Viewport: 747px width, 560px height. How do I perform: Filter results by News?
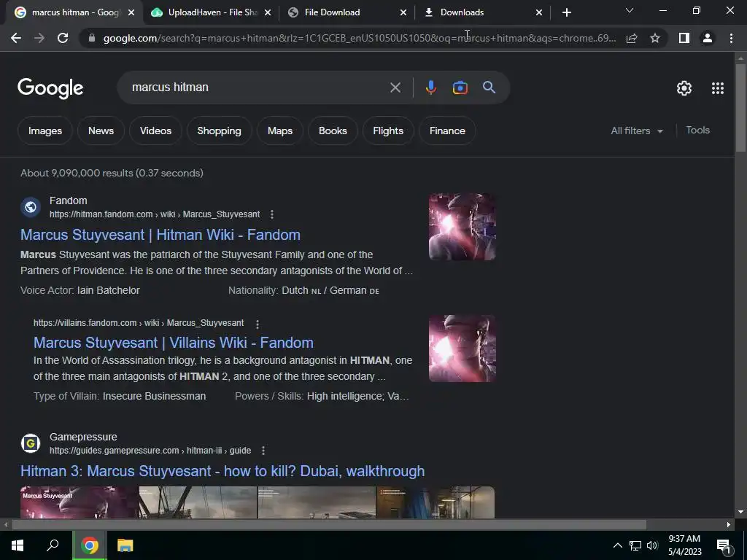tap(101, 131)
